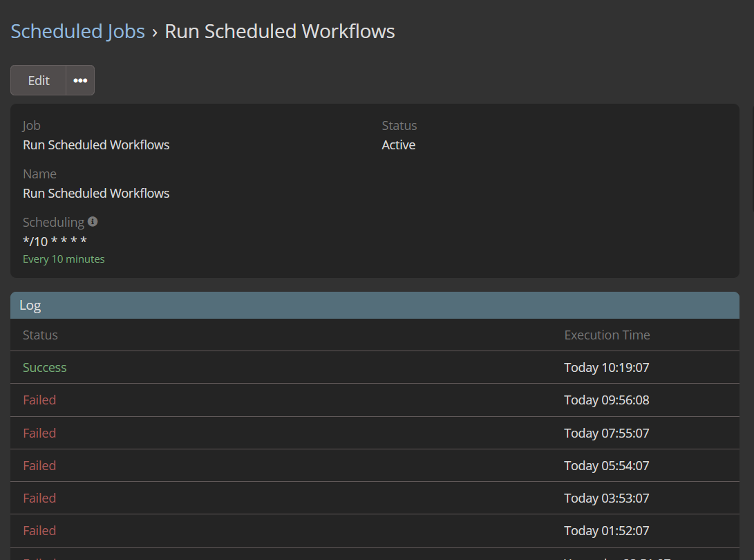This screenshot has width=754, height=560.
Task: Click the Active status value
Action: 399,145
